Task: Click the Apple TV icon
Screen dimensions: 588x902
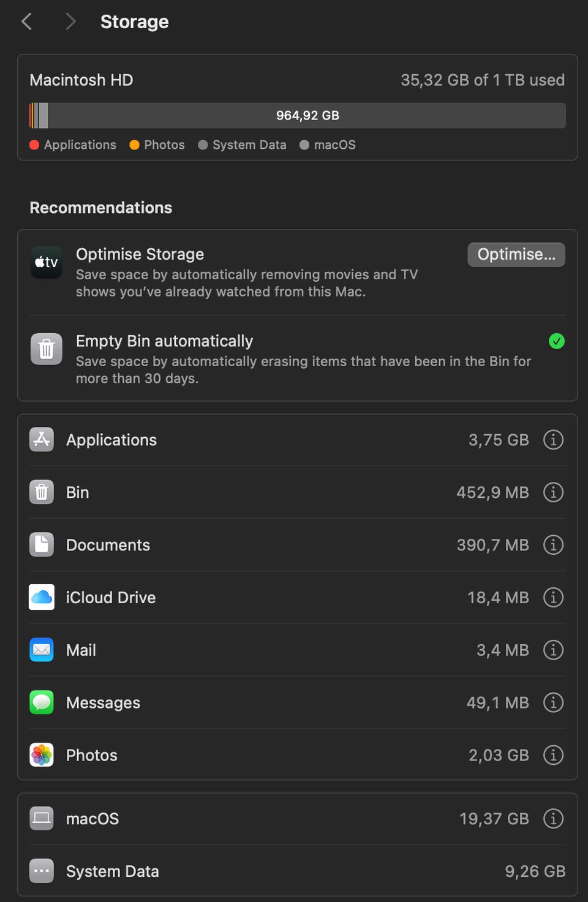Action: (47, 263)
